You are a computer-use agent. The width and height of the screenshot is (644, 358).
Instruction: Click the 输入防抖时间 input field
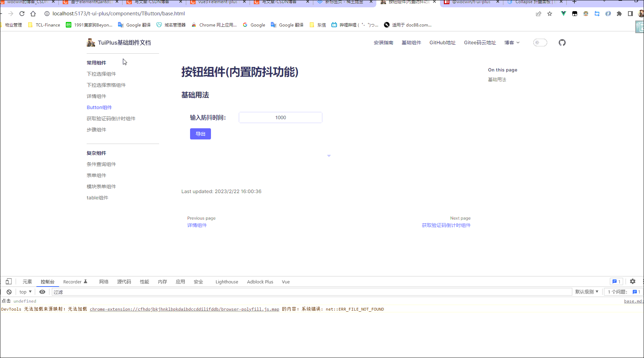pyautogui.click(x=280, y=117)
